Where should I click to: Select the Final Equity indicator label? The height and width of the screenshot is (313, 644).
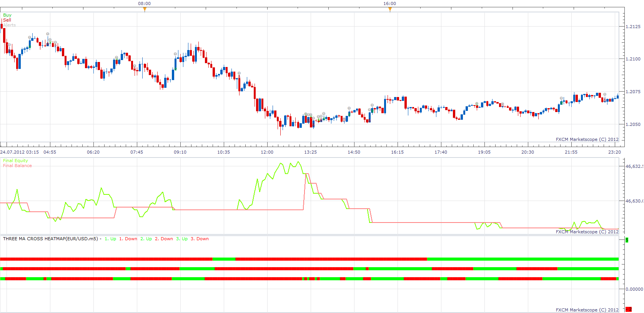coord(15,161)
